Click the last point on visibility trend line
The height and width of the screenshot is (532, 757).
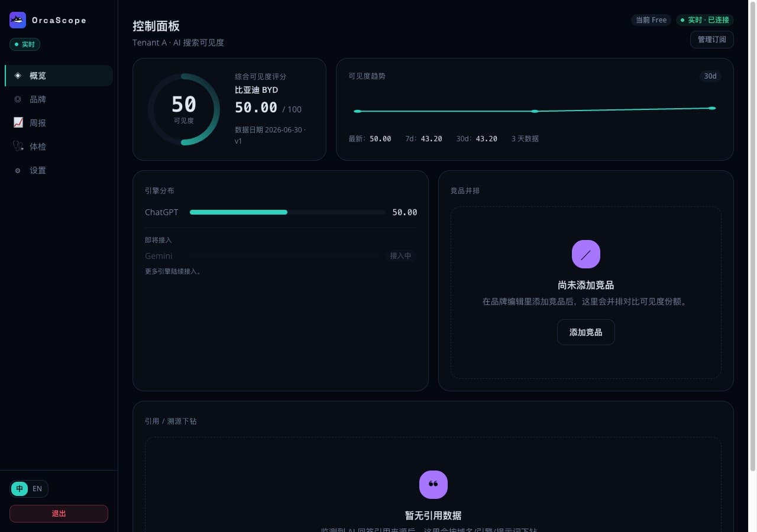(712, 108)
